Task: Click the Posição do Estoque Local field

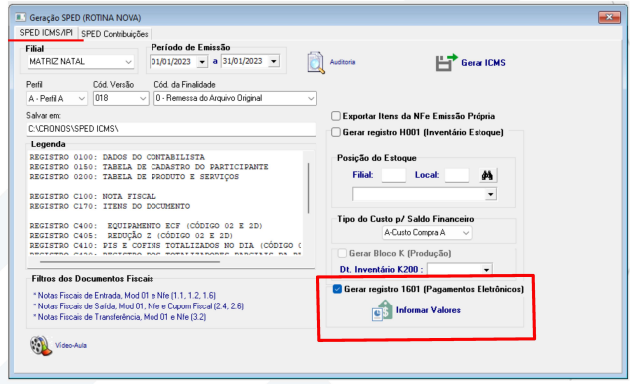Action: 457,175
